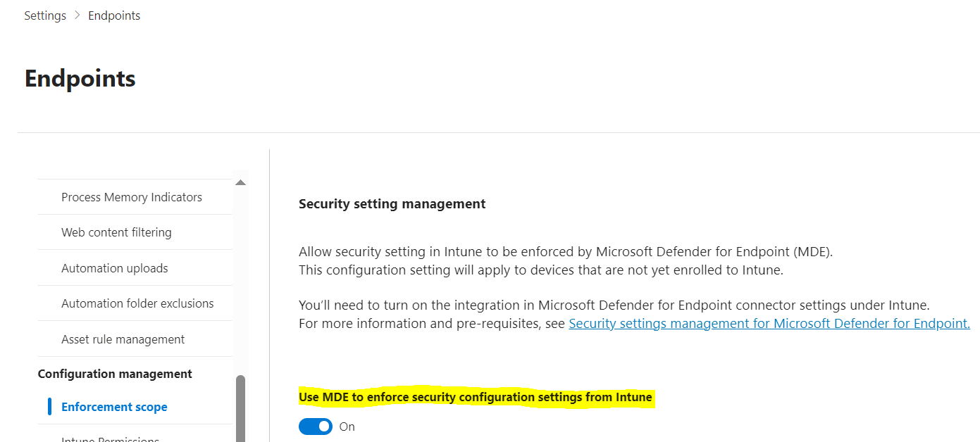980x442 pixels.
Task: Click the scroll-to-top arrow above the sidebar scrollbar
Action: point(240,182)
